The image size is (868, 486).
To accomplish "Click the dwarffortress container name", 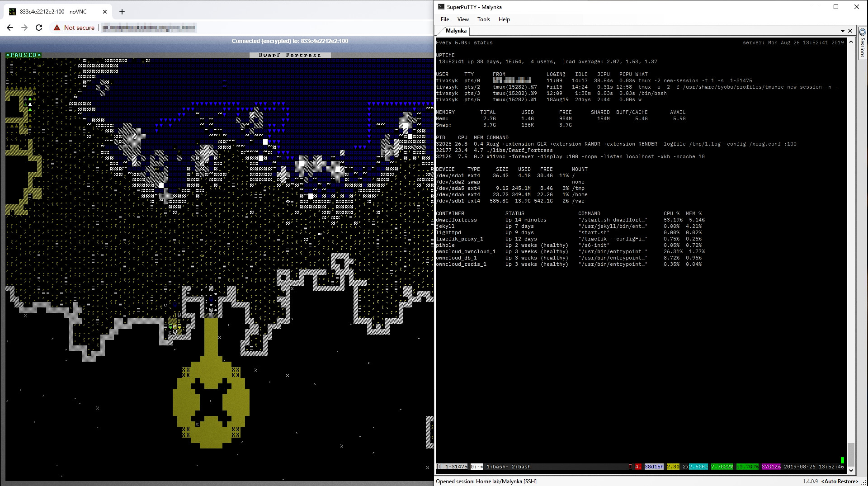I will [x=456, y=220].
